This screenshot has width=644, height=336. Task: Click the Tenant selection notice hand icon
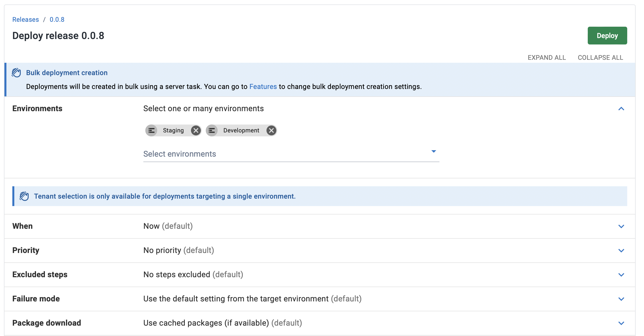pyautogui.click(x=24, y=196)
